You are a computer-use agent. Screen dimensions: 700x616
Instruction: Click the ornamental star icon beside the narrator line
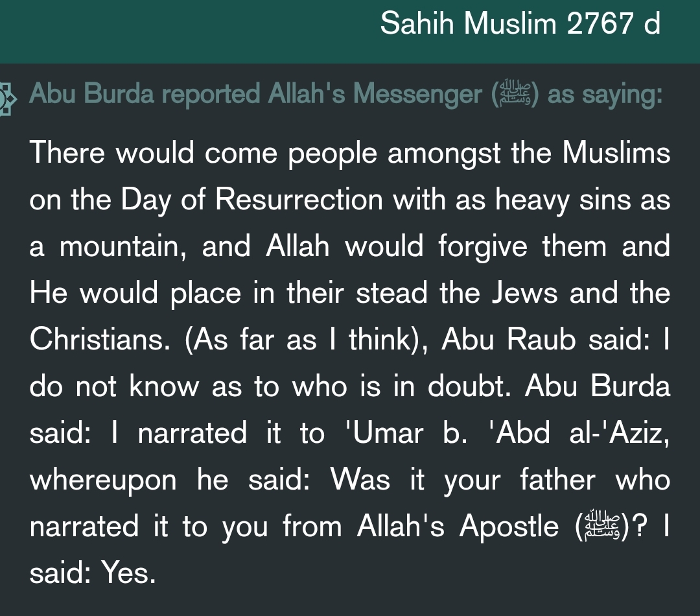[x=8, y=97]
